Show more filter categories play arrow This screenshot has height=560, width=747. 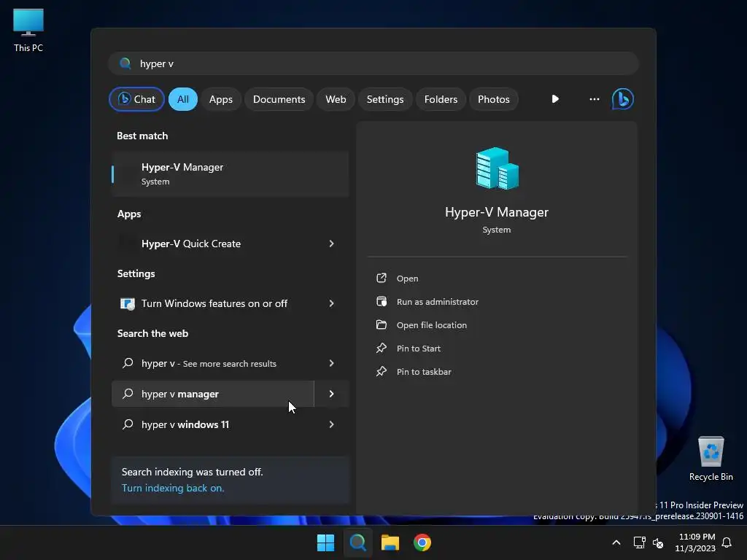point(555,99)
